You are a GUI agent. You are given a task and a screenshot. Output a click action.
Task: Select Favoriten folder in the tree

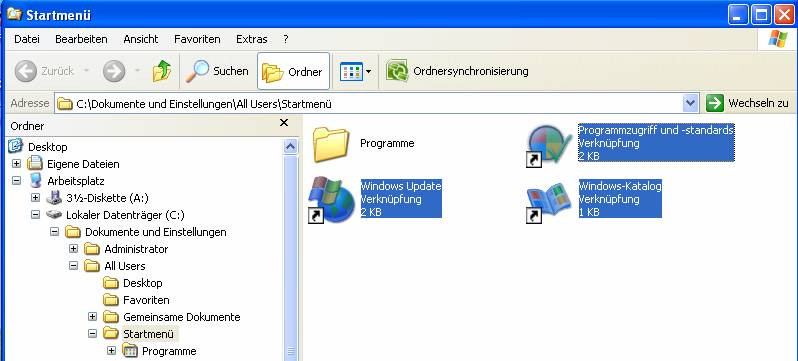point(146,300)
